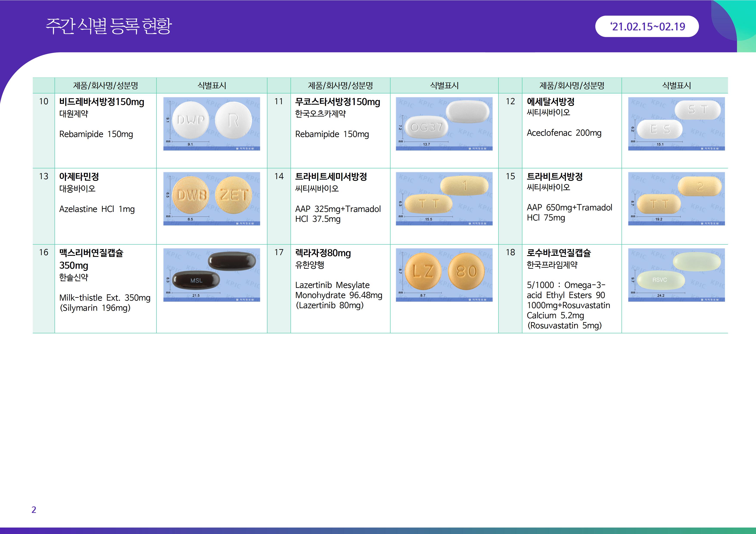
Task: Click product name 에세탈서방정
Action: [550, 102]
